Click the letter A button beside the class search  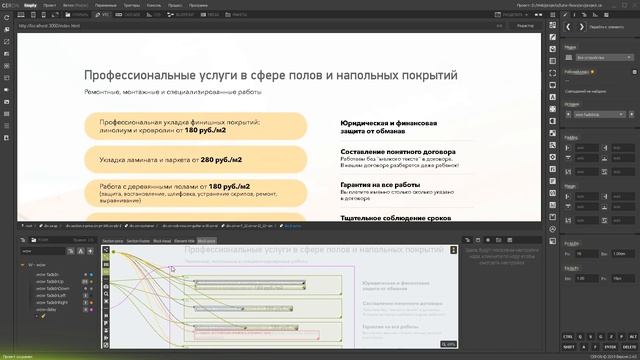click(x=80, y=251)
